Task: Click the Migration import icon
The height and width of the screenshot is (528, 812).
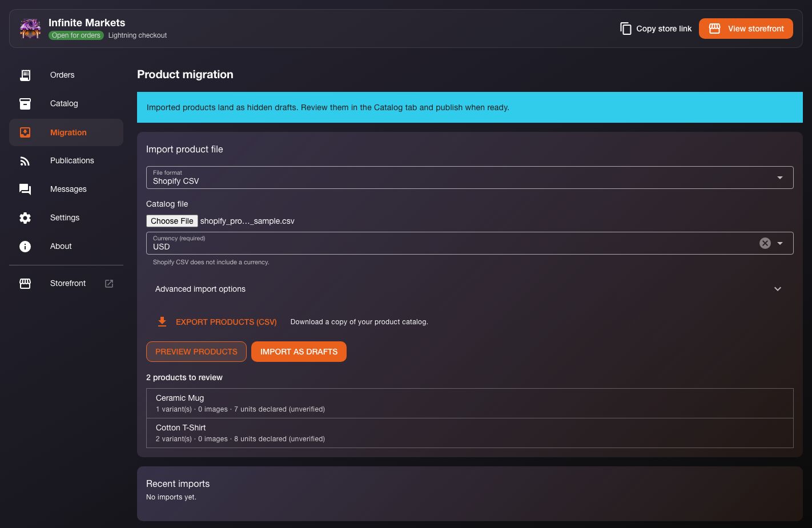Action: pyautogui.click(x=25, y=132)
